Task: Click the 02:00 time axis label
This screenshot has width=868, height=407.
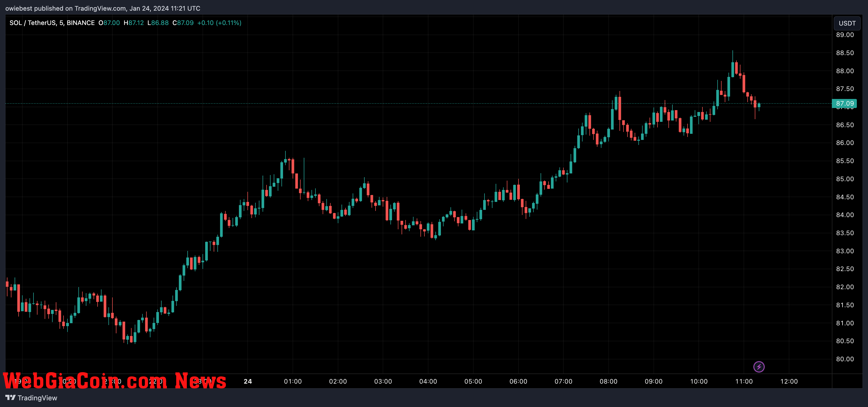Action: pos(338,381)
